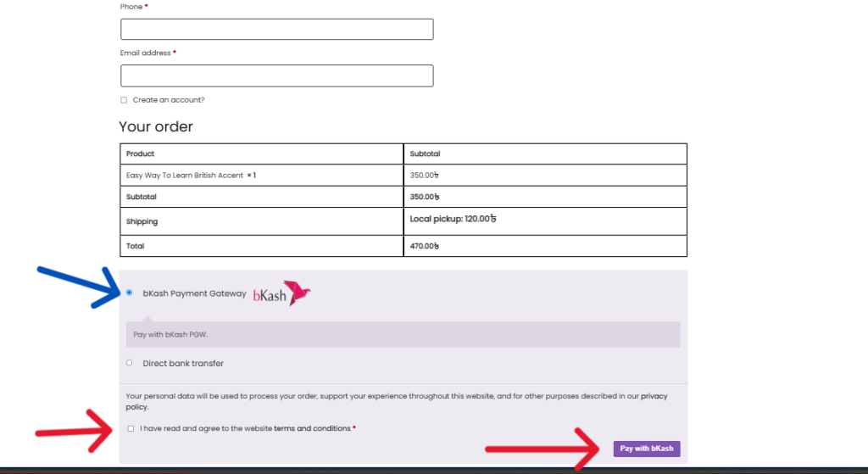Viewport: 868px width, 474px height.
Task: Check the Create an account checkbox
Action: click(x=124, y=100)
